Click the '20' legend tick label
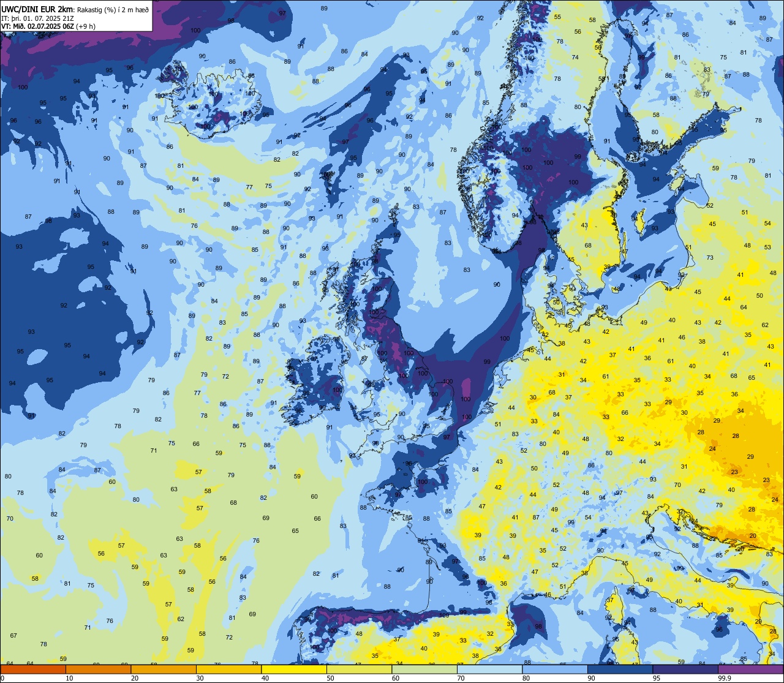The height and width of the screenshot is (683, 784). [135, 678]
